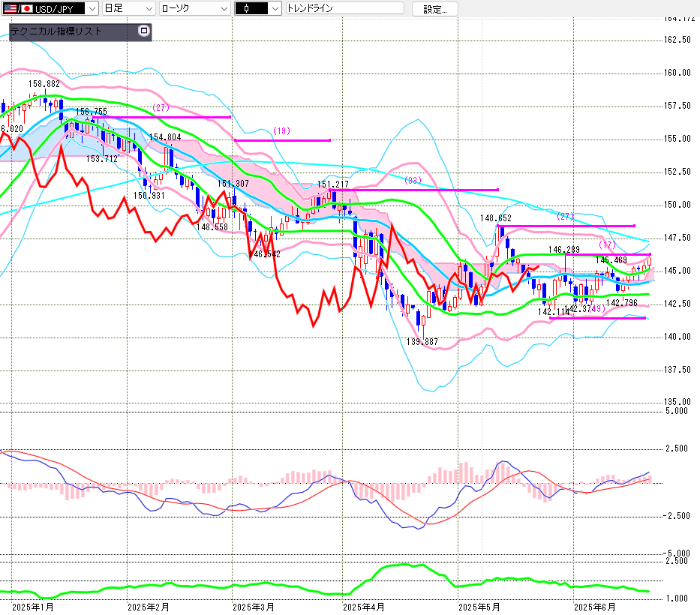Image resolution: width=700 pixels, height=615 pixels.
Task: Click the 158.882 high price label
Action: tap(44, 84)
